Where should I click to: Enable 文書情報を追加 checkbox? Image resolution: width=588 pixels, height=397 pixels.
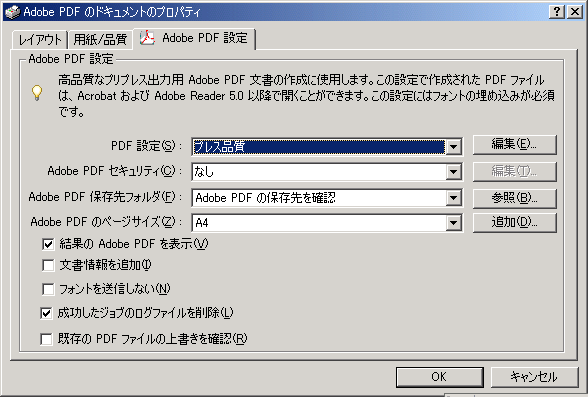[48, 265]
